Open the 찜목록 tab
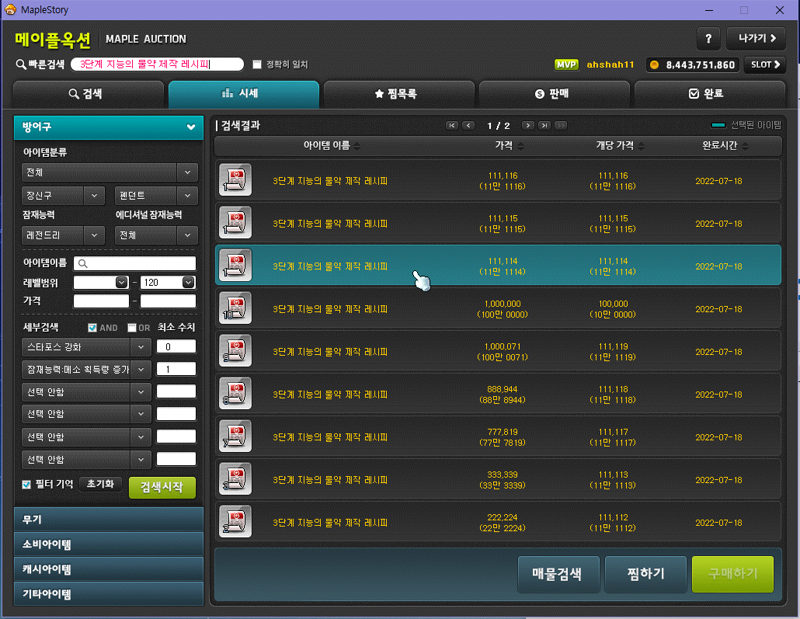 point(399,94)
